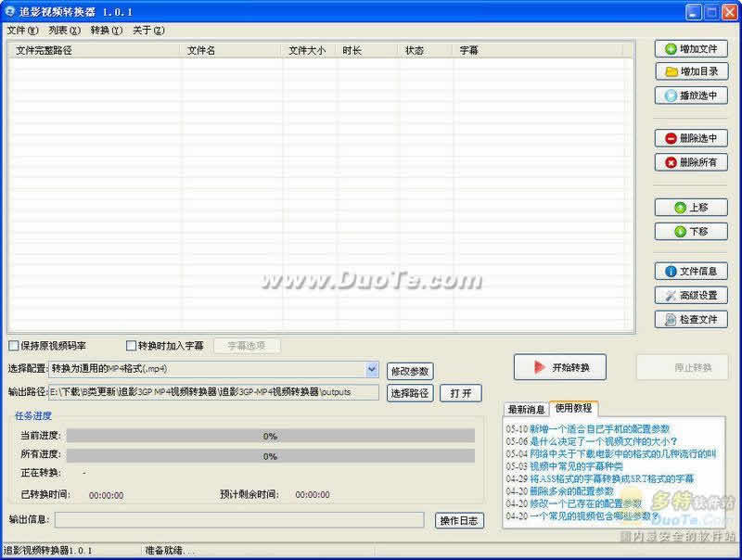The width and height of the screenshot is (742, 560).
Task: Click the red 删除选中 delete selected button
Action: 691,138
